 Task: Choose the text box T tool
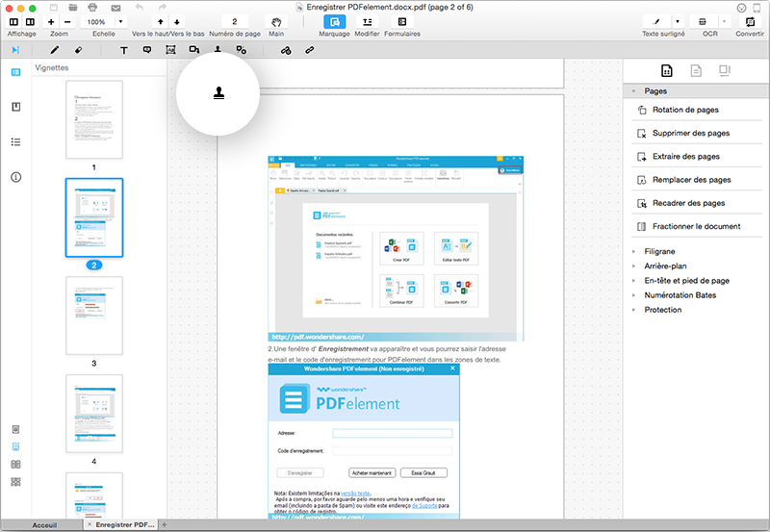point(124,50)
